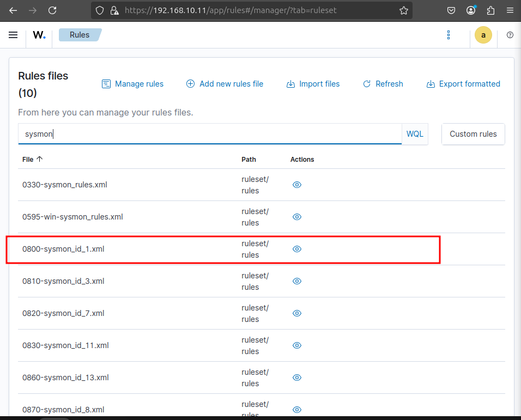Click Export formatted button
This screenshot has width=521, height=420.
463,84
